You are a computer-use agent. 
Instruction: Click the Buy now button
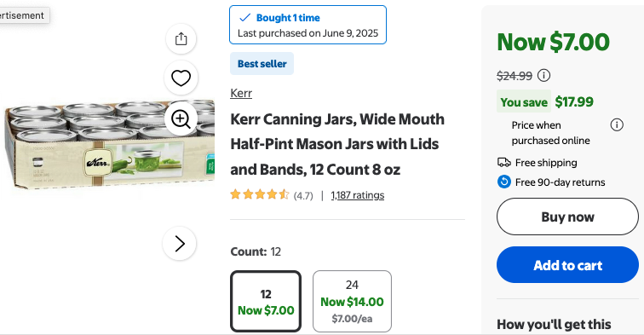click(x=567, y=217)
